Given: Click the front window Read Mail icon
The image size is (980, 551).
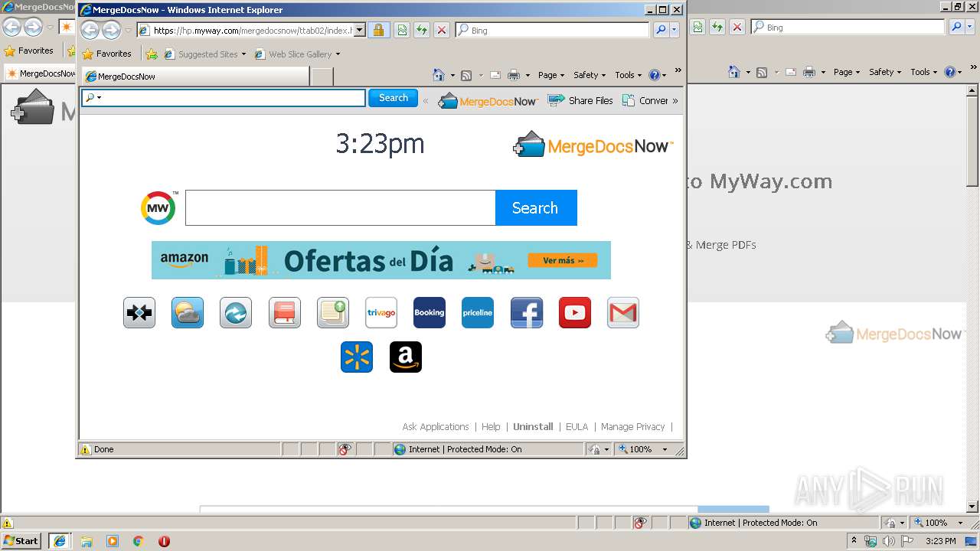Looking at the screenshot, I should [495, 75].
